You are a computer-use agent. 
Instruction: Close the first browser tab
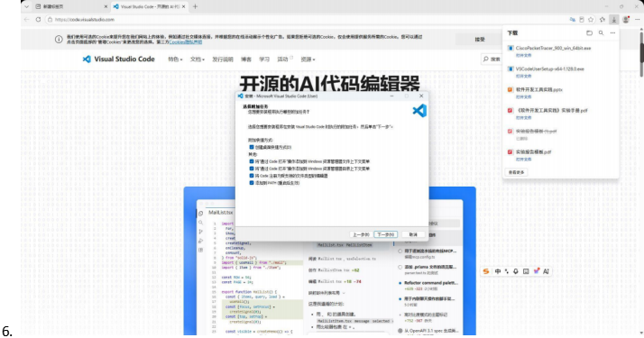click(106, 6)
